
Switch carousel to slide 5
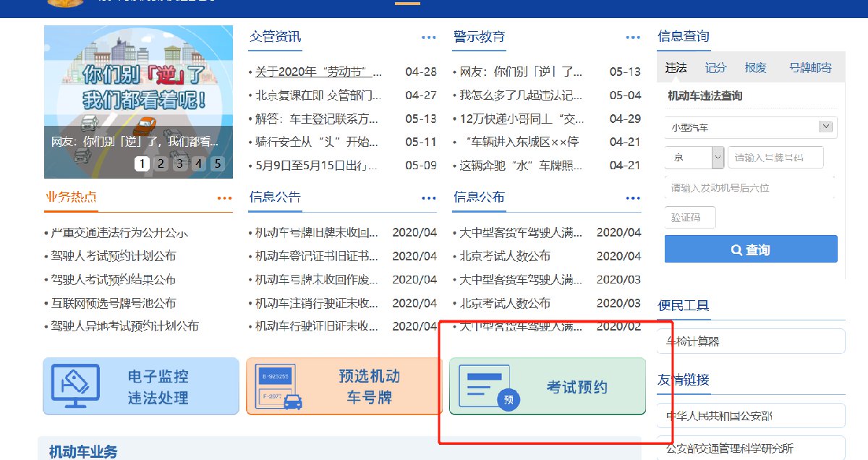pos(217,163)
